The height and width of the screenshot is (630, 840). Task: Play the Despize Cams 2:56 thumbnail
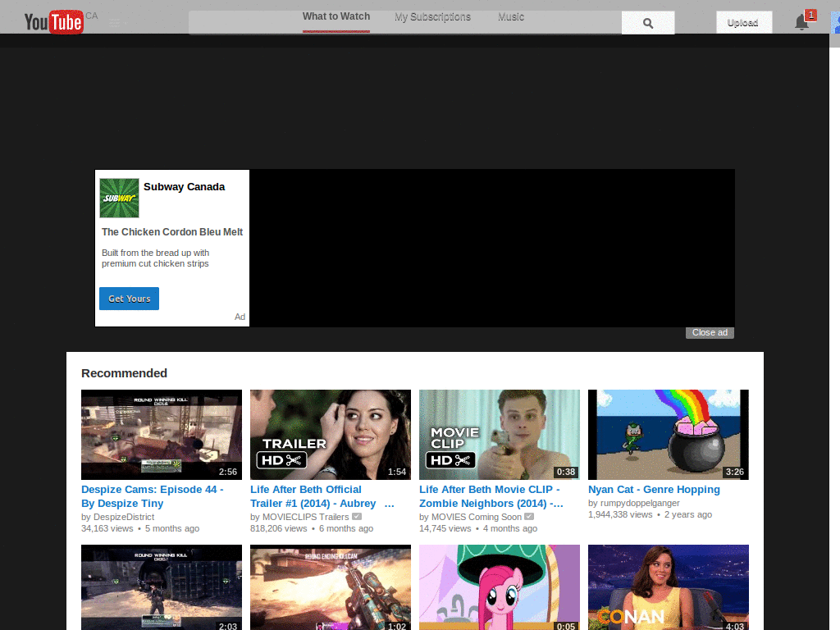162,435
